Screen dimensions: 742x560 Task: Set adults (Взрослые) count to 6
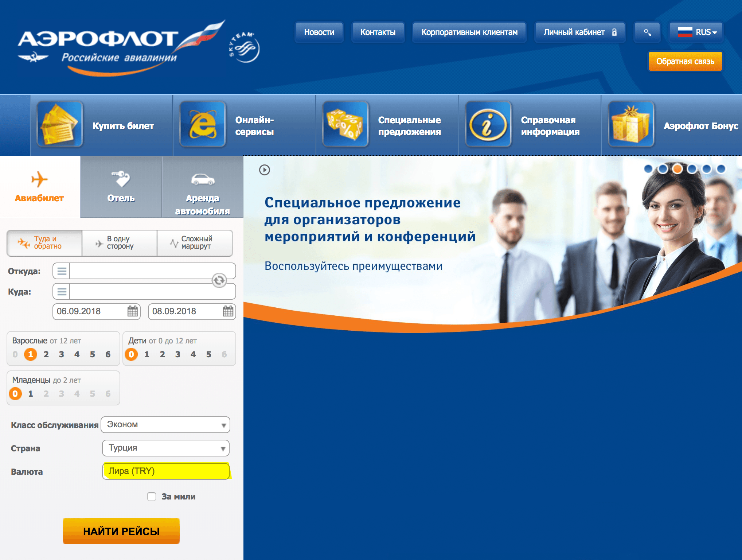(108, 354)
